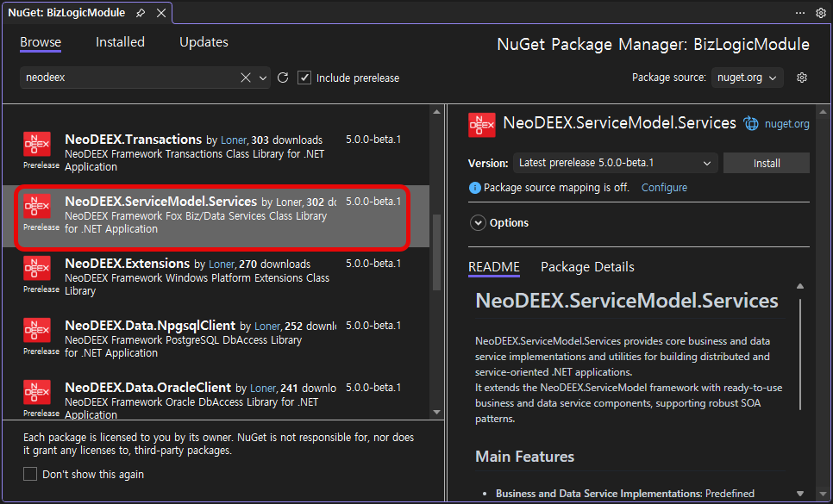The height and width of the screenshot is (504, 833).
Task: Click the Install button
Action: (766, 163)
